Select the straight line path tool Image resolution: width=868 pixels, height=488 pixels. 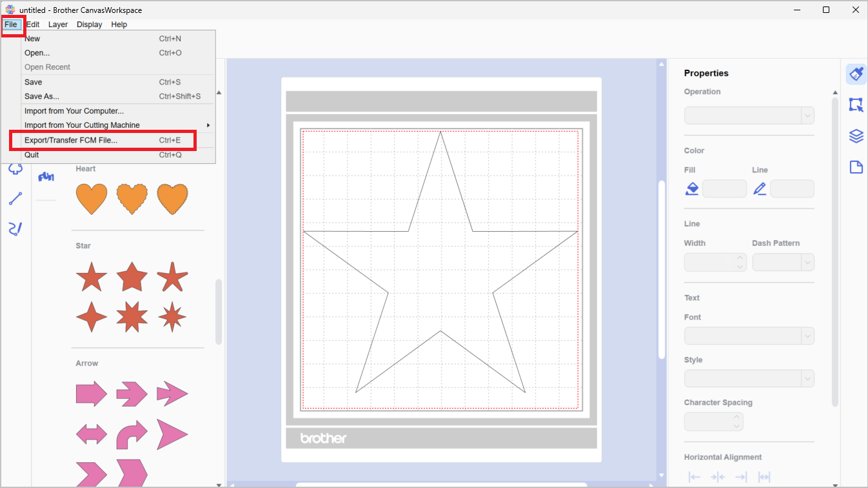15,198
